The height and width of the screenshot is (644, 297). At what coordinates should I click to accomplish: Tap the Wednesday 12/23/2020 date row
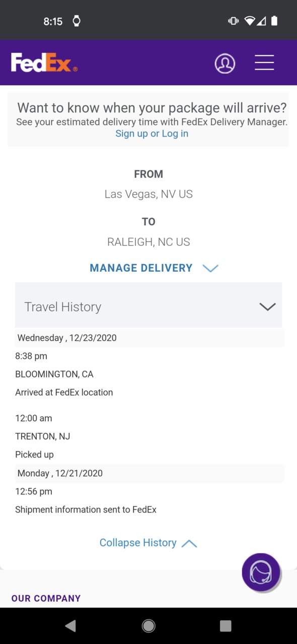[x=150, y=338]
